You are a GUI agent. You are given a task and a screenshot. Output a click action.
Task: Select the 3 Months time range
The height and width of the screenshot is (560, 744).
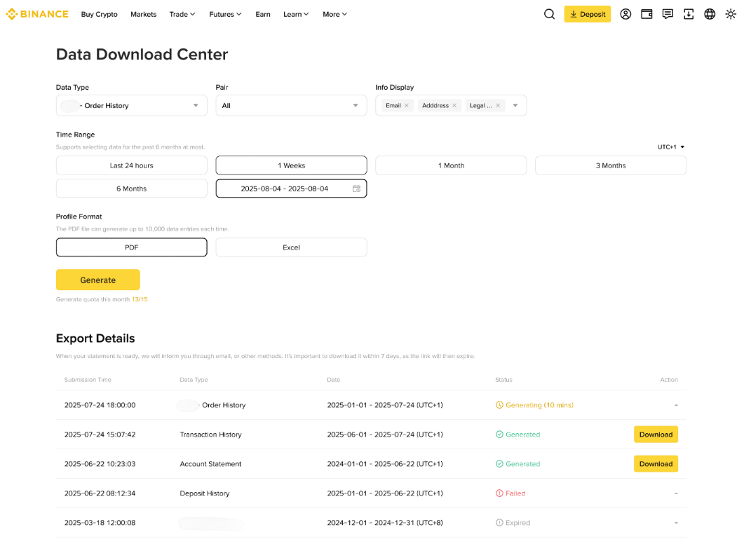(611, 165)
